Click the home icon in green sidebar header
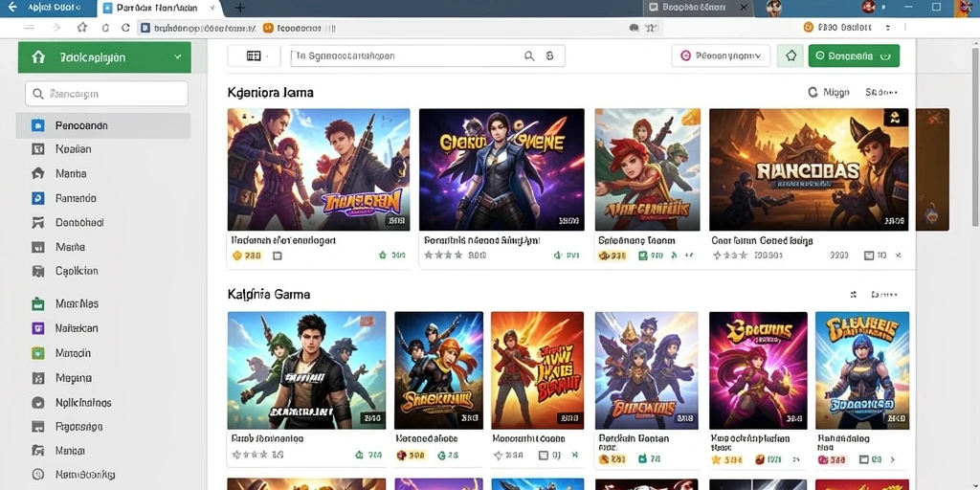The height and width of the screenshot is (490, 980). (x=38, y=56)
